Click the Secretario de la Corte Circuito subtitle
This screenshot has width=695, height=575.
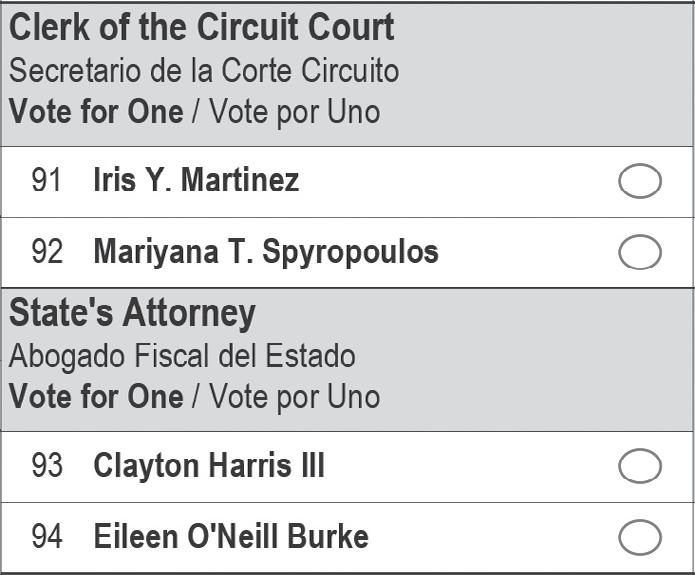click(x=204, y=71)
